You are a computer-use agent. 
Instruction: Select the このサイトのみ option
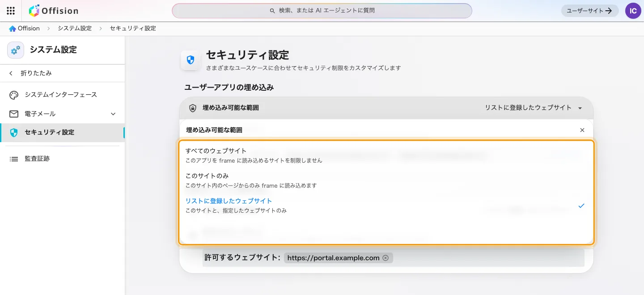386,180
